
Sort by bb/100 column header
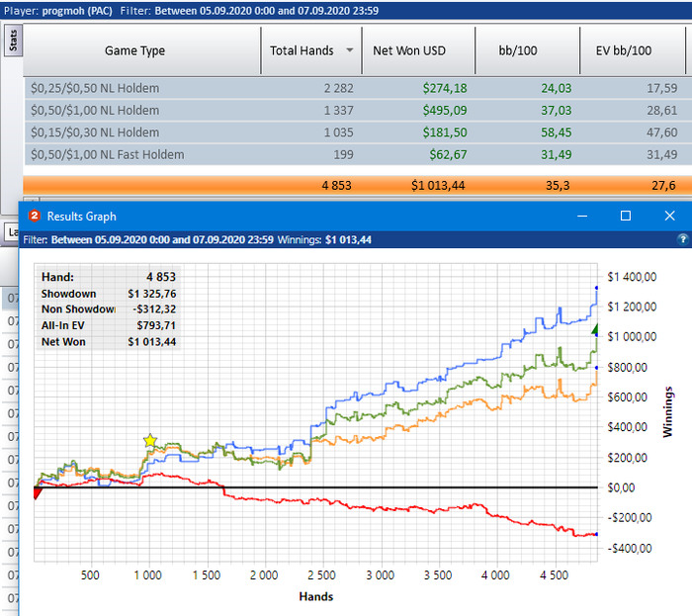(527, 50)
